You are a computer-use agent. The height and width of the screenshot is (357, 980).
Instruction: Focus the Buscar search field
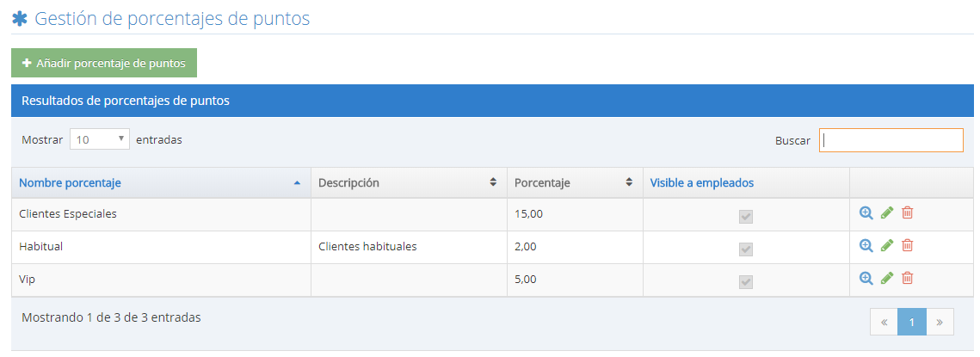891,140
